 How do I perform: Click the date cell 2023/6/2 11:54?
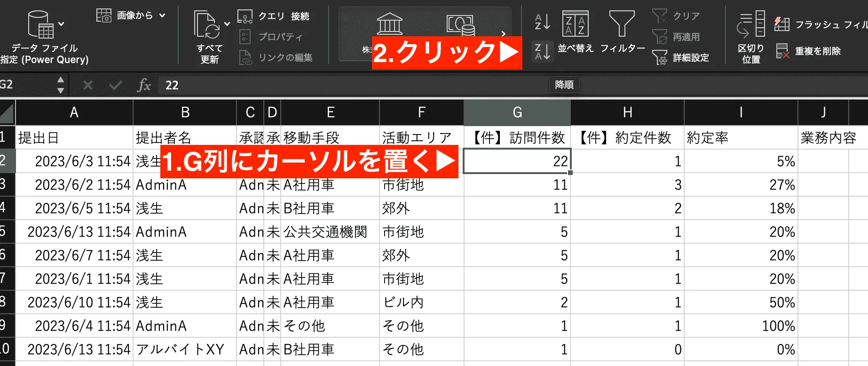tap(74, 184)
